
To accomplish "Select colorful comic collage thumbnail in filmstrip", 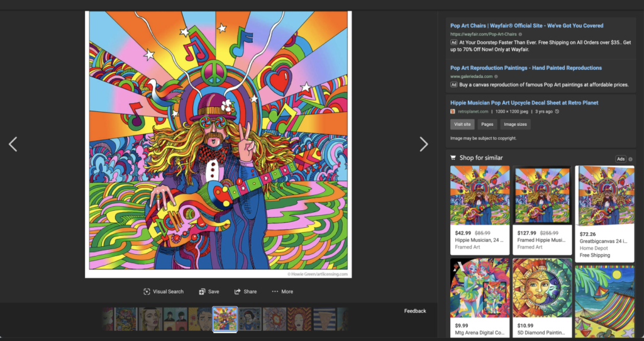I will pyautogui.click(x=126, y=319).
